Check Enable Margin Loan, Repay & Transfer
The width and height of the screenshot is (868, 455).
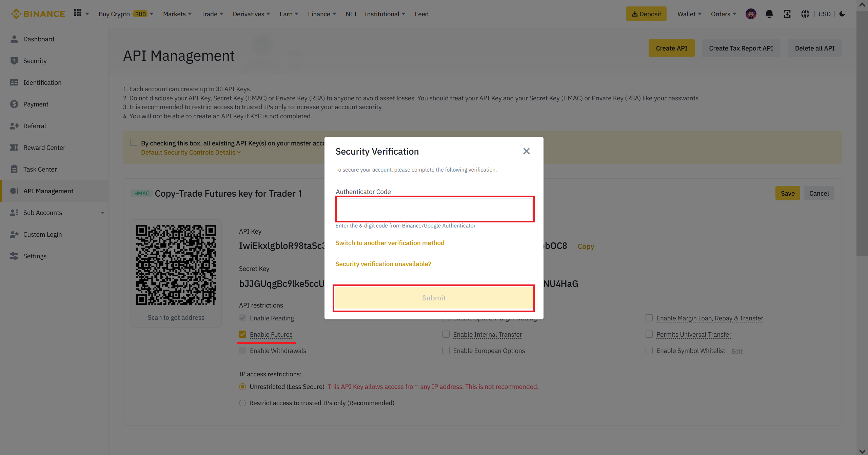click(649, 318)
